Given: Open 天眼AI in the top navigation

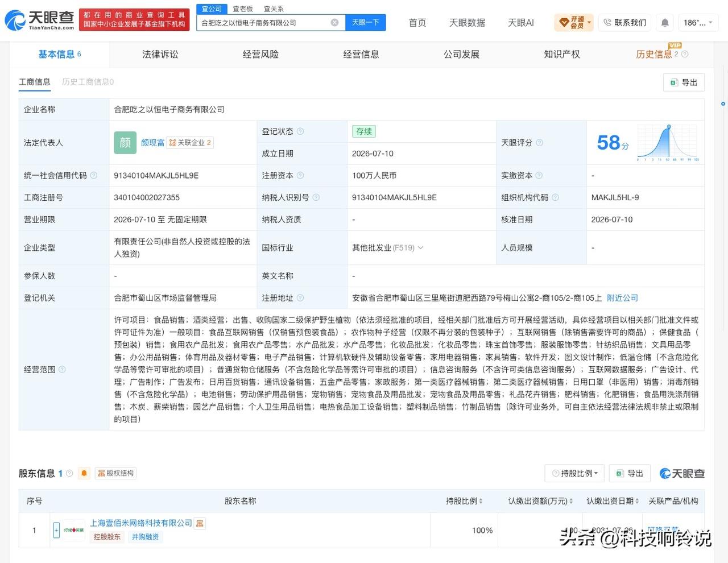Looking at the screenshot, I should (x=521, y=23).
